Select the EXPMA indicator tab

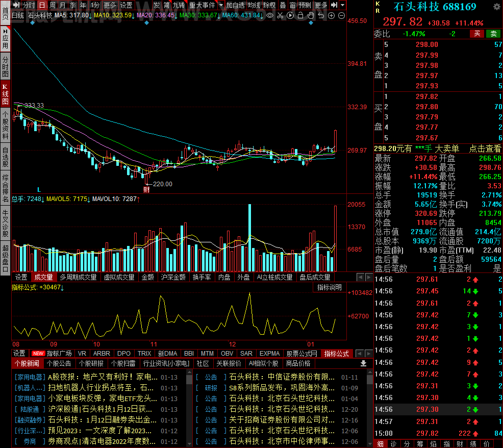pyautogui.click(x=269, y=354)
